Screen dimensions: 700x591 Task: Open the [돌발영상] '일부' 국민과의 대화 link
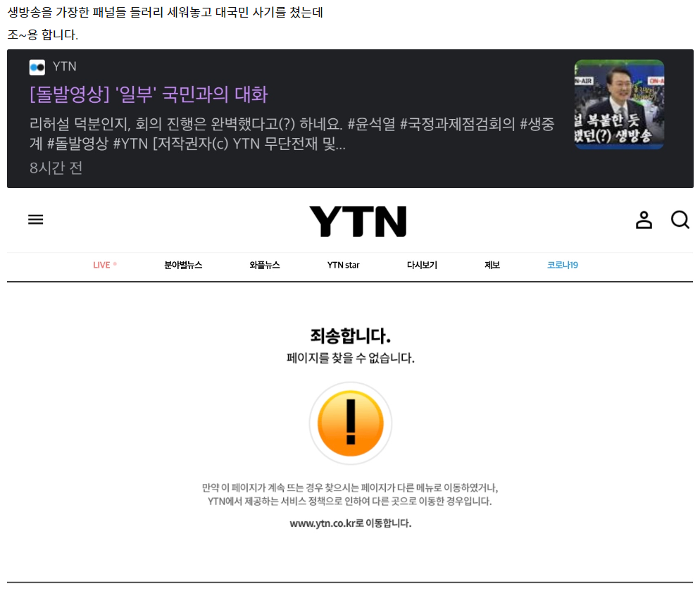pos(149,94)
